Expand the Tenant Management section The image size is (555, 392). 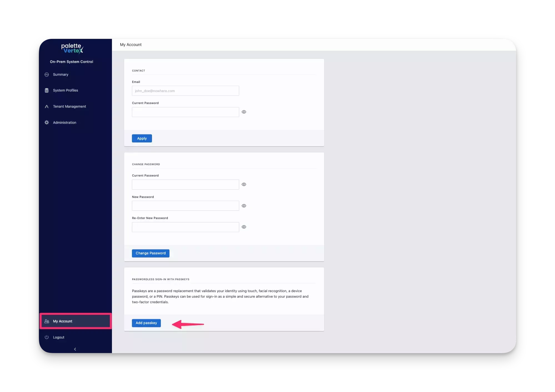pos(69,106)
